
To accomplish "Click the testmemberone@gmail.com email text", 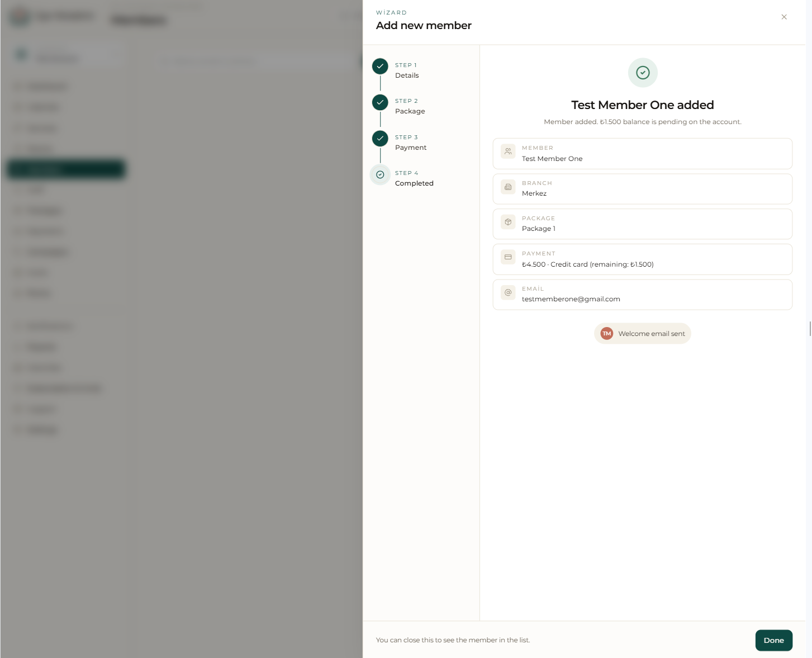I will pos(571,299).
